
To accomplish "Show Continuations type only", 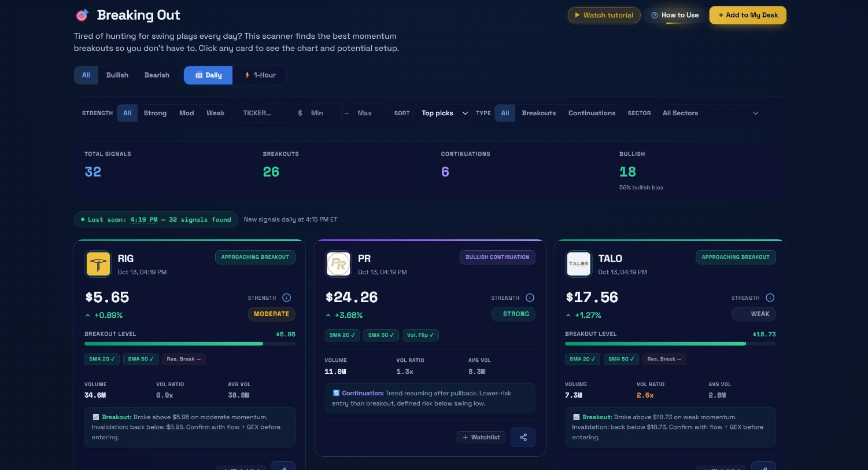I will click(592, 113).
